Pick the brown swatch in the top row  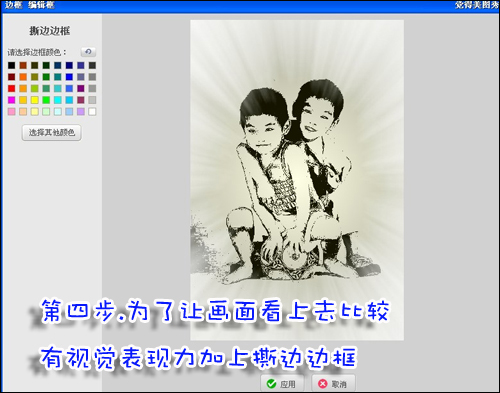pyautogui.click(x=23, y=65)
